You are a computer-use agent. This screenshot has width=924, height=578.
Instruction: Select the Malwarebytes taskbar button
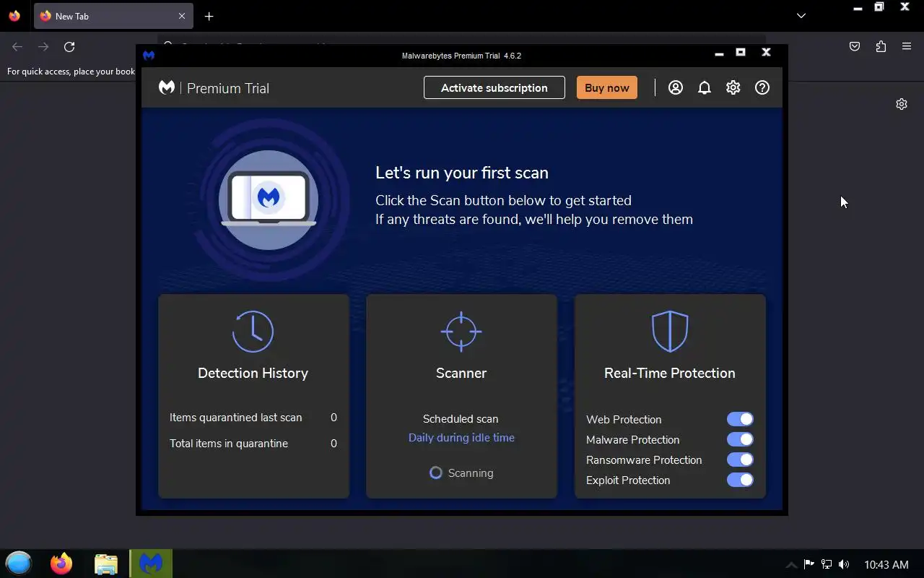tap(151, 564)
